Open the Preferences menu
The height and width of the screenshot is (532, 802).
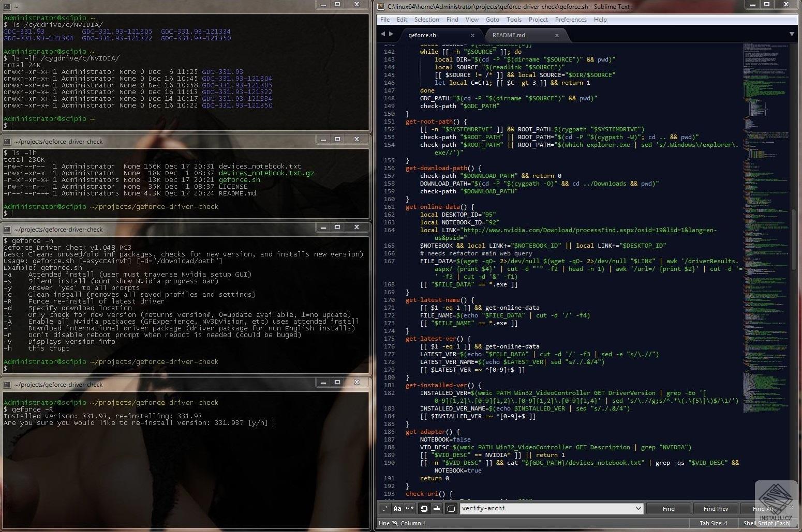571,20
